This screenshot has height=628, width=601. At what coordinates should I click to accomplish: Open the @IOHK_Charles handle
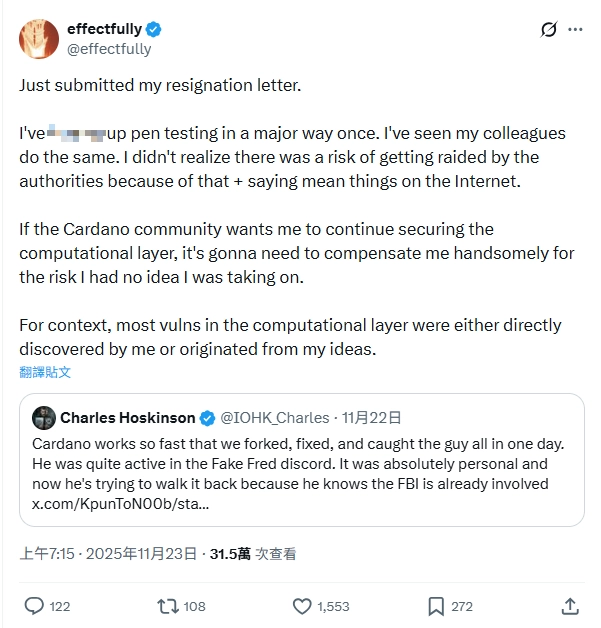[x=275, y=418]
